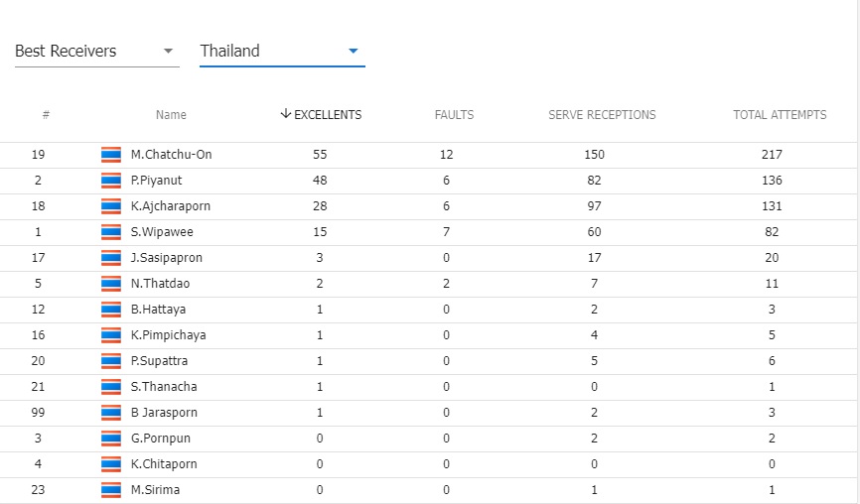Click the flag icon next to M.Sirima

[111, 490]
